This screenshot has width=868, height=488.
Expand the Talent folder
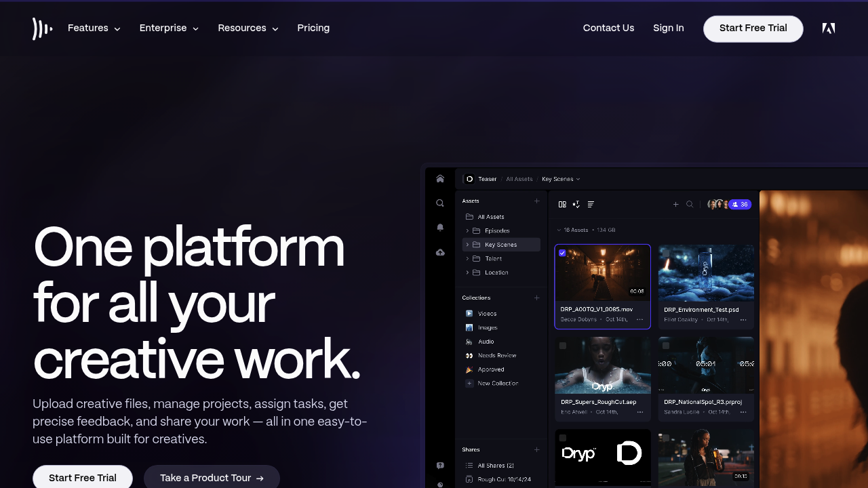click(x=467, y=258)
